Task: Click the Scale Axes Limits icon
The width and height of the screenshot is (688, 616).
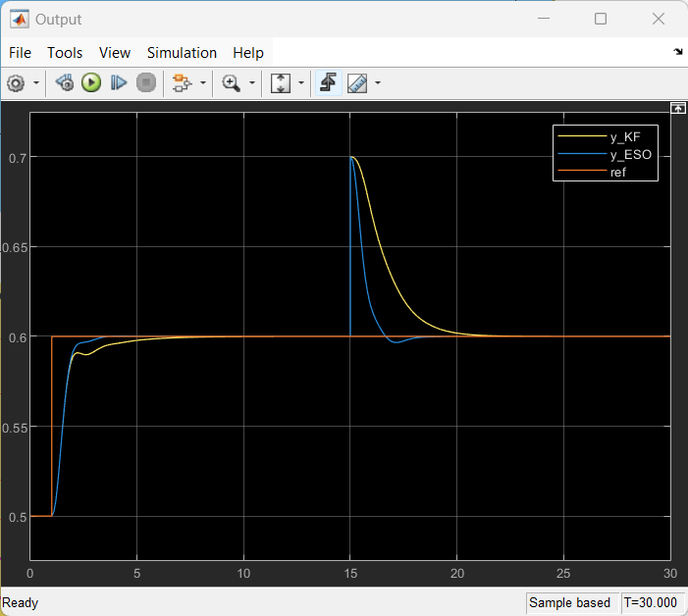Action: (x=281, y=83)
